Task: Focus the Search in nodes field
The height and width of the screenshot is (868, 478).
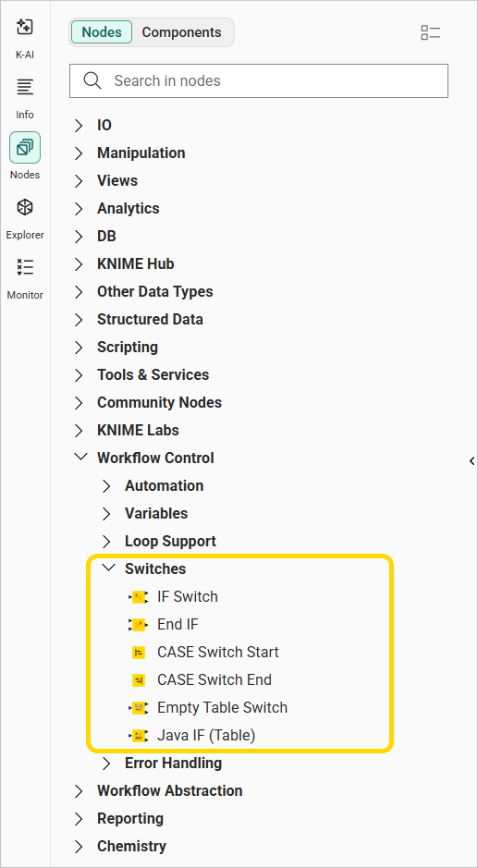Action: tap(259, 80)
